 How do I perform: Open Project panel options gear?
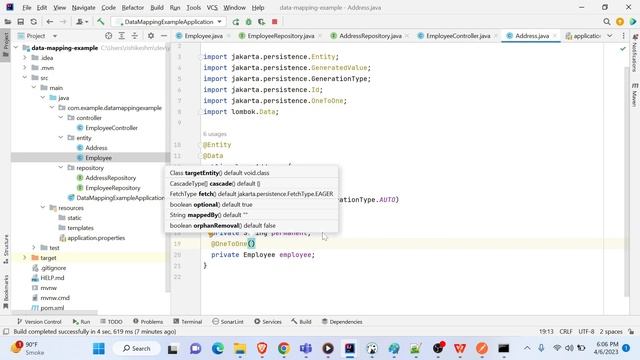pos(151,36)
